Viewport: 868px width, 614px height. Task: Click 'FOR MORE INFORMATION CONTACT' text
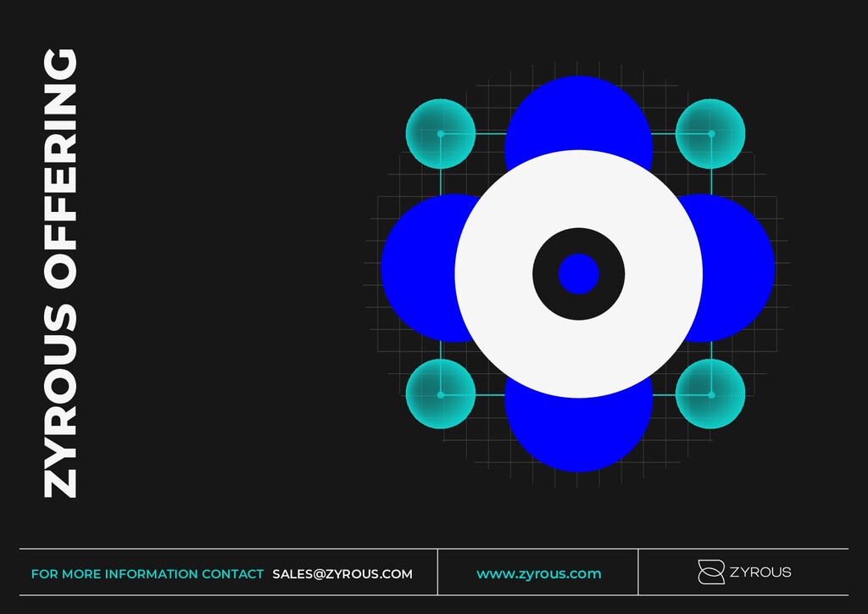pyautogui.click(x=147, y=573)
